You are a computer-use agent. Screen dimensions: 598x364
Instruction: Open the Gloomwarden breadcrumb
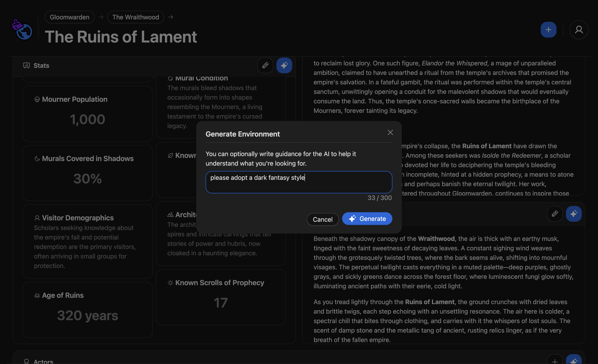(69, 17)
